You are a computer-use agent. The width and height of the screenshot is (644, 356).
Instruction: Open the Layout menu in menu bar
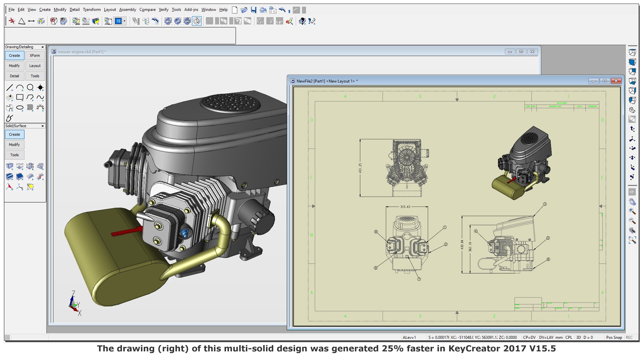[x=110, y=10]
